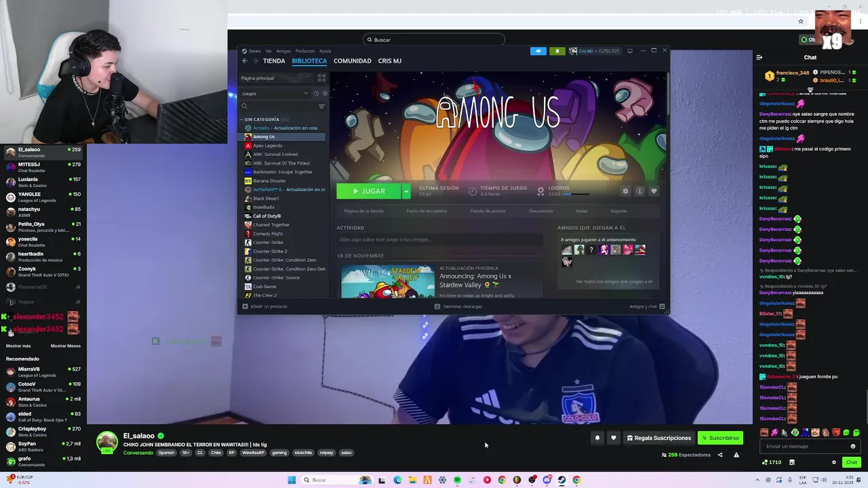The height and width of the screenshot is (488, 868).
Task: Follow channel with the heart button
Action: [x=614, y=438]
